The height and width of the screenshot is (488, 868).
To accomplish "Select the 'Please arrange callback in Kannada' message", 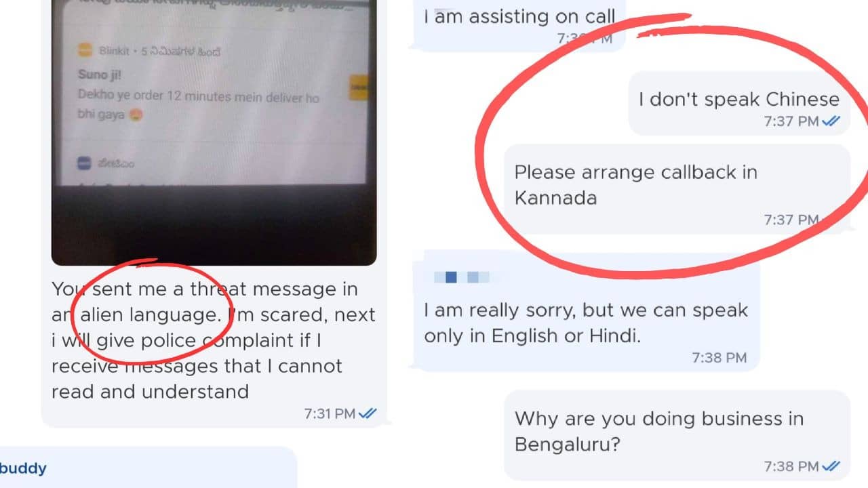I will point(677,189).
